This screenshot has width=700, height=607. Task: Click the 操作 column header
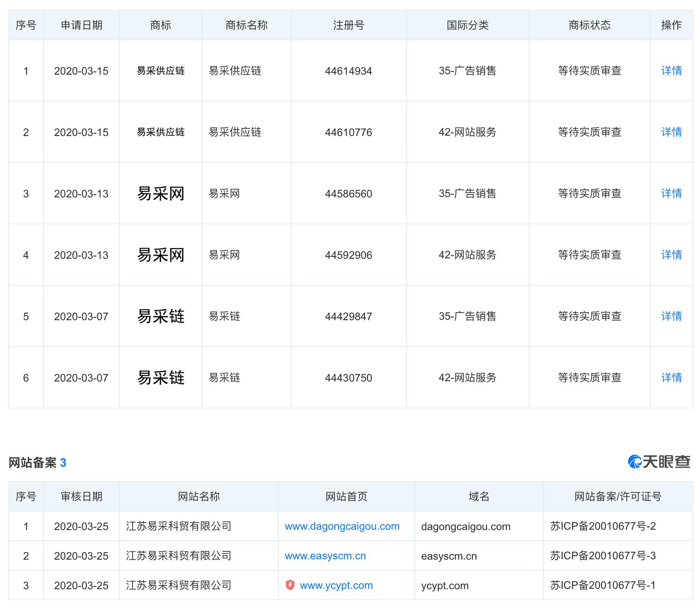tap(672, 25)
